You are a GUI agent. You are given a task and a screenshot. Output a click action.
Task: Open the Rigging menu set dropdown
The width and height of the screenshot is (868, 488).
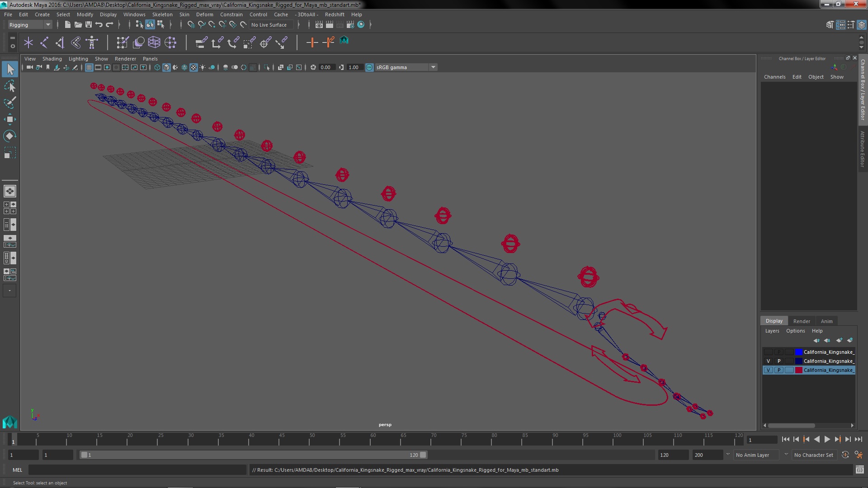click(x=30, y=25)
